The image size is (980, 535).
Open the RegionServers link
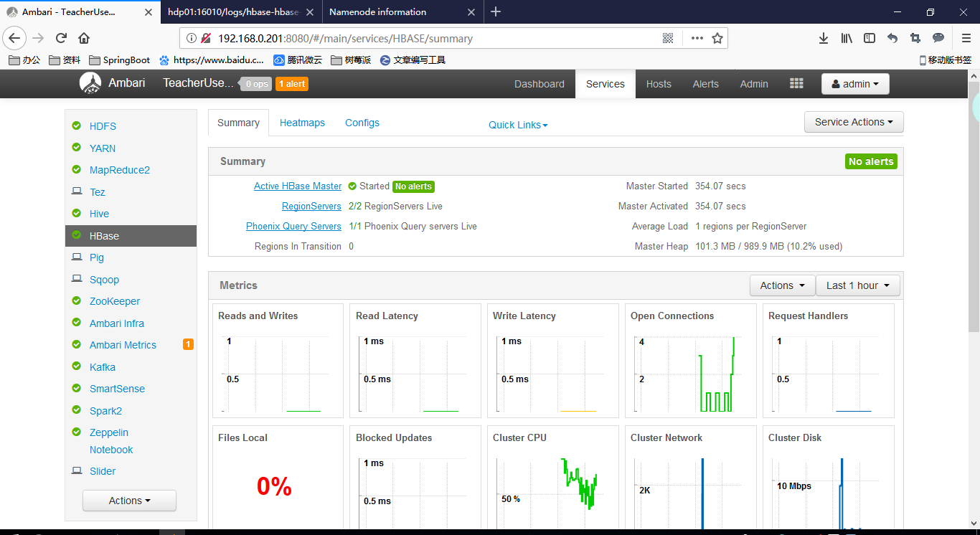point(311,206)
